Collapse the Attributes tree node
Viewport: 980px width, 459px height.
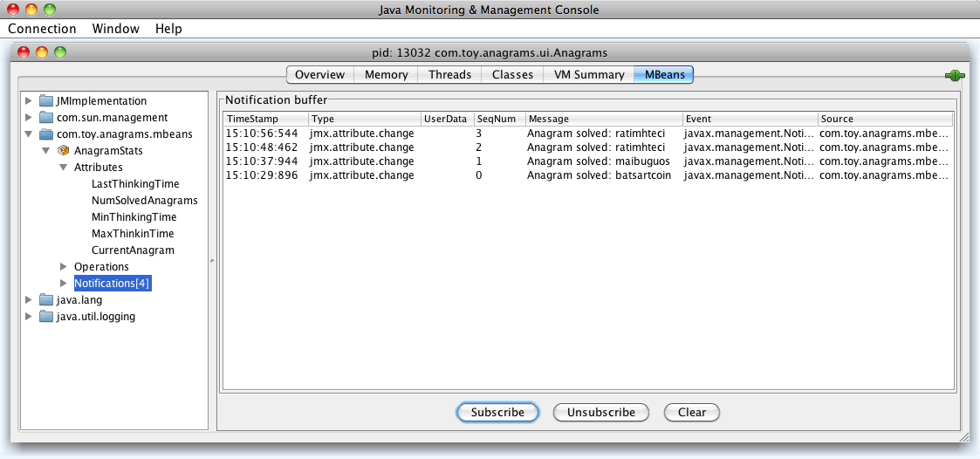(63, 168)
